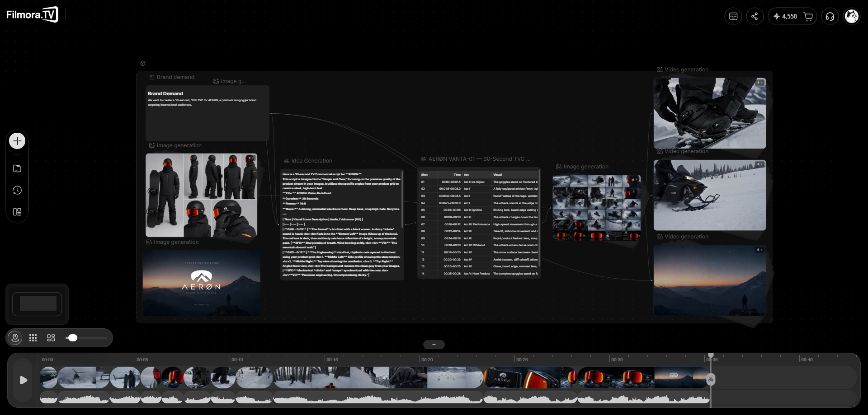The image size is (868, 415).
Task: Click the Idea Generation script card
Action: (342, 224)
